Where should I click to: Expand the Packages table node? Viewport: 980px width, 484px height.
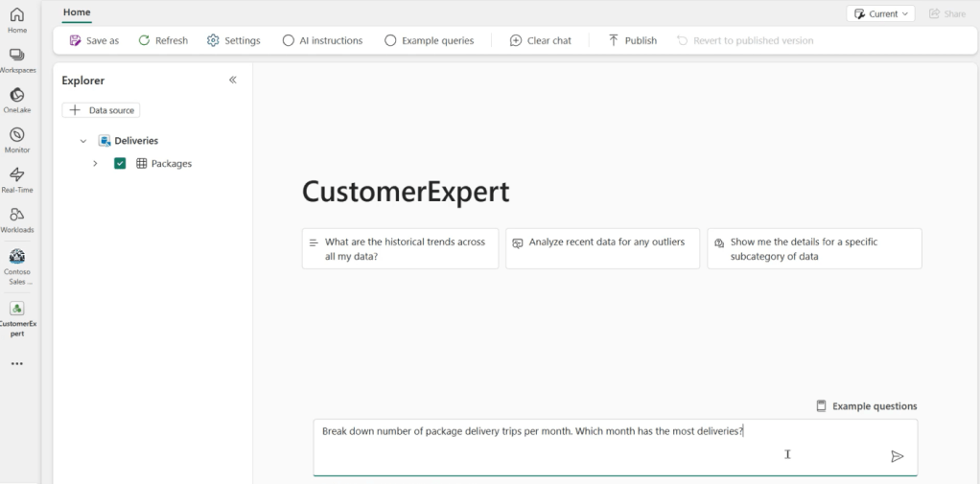click(95, 164)
